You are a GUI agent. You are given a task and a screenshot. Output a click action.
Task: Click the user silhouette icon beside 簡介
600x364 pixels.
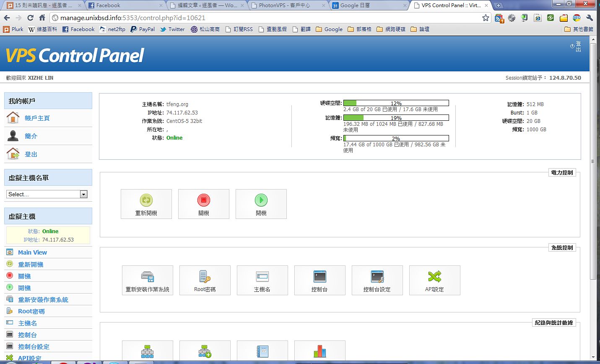pos(13,136)
